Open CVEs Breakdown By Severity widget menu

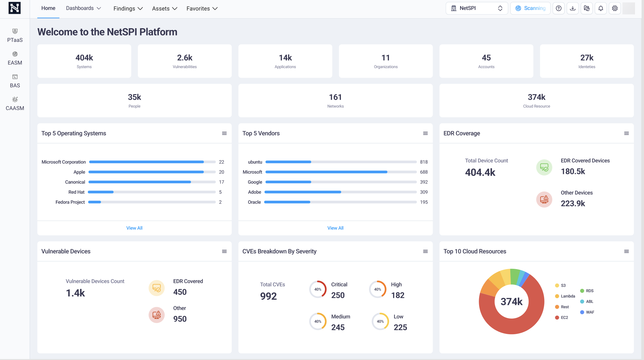click(425, 251)
